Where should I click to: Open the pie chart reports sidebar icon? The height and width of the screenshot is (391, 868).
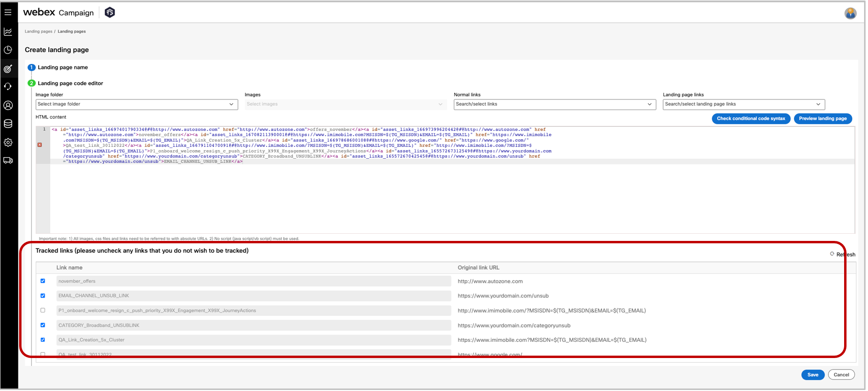(x=8, y=50)
